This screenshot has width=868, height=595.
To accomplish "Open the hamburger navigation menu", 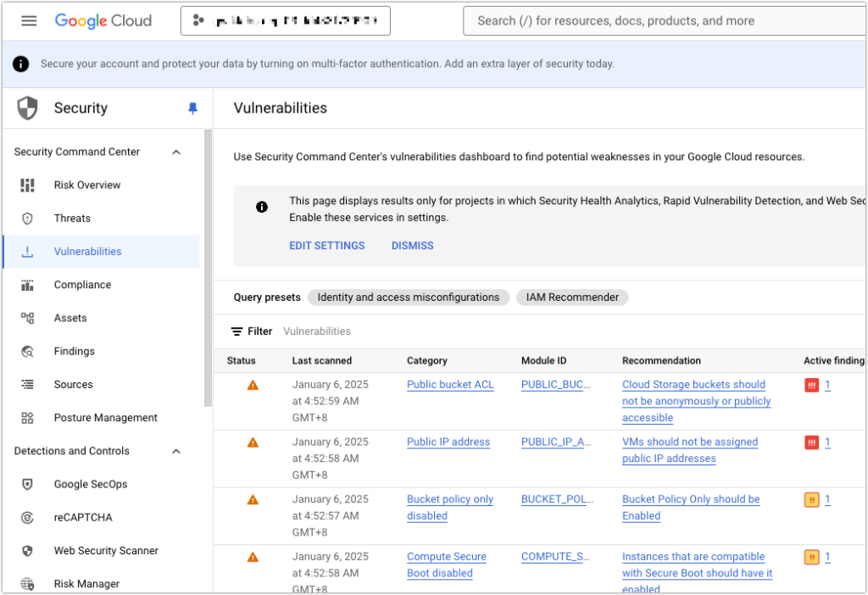I will 29,21.
